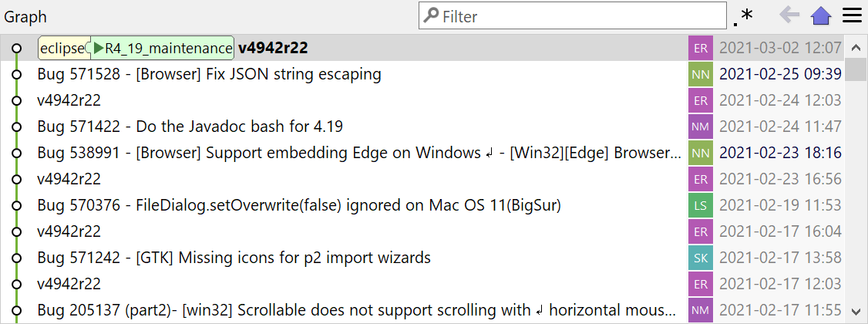Select commit Bug 571528 JSON string escaping
The image size is (868, 324).
pyautogui.click(x=209, y=75)
